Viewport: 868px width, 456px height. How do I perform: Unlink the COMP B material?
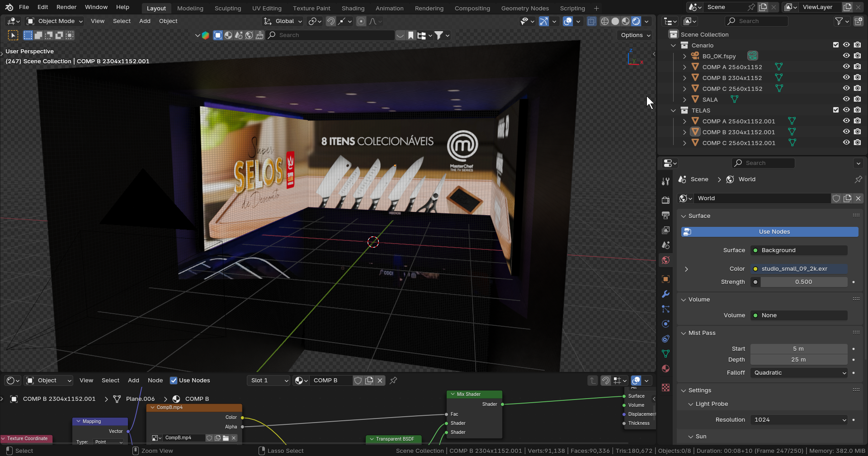tap(380, 381)
